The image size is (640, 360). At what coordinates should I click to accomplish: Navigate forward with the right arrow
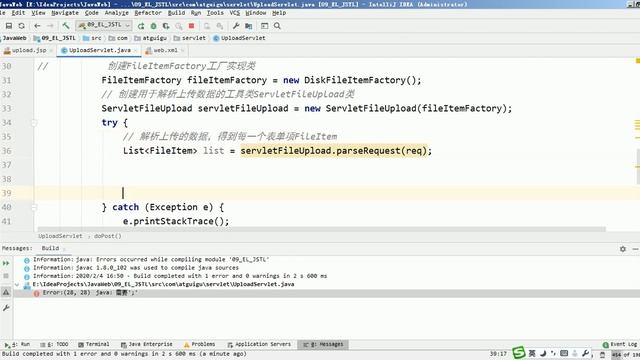pos(50,26)
